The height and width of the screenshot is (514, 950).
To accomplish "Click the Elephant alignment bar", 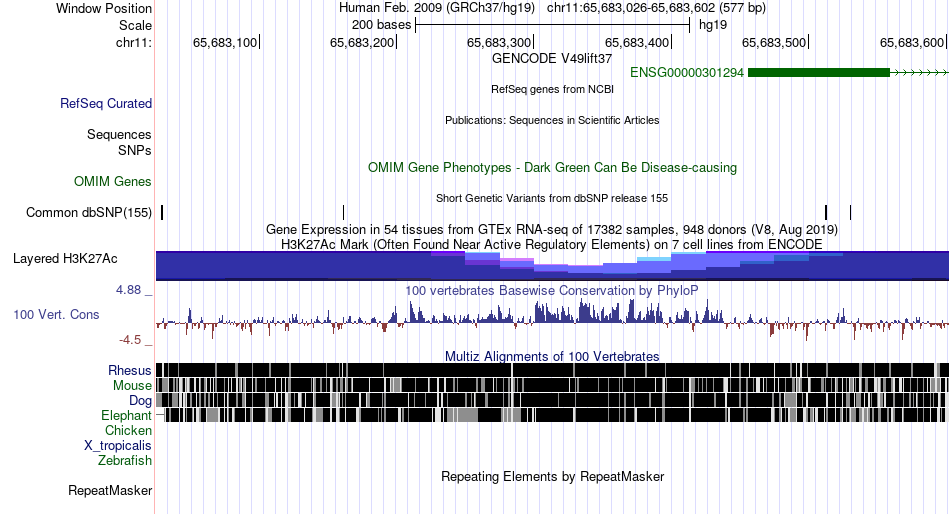I will [554, 415].
